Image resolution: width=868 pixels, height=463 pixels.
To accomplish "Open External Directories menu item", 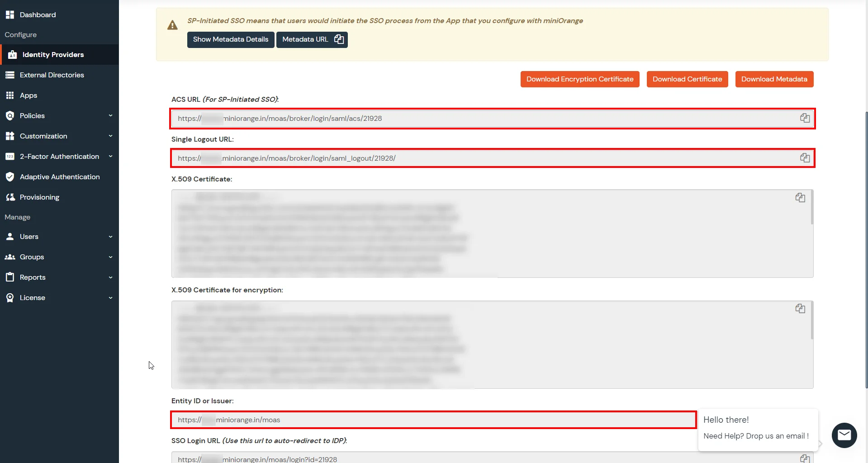I will [59, 75].
